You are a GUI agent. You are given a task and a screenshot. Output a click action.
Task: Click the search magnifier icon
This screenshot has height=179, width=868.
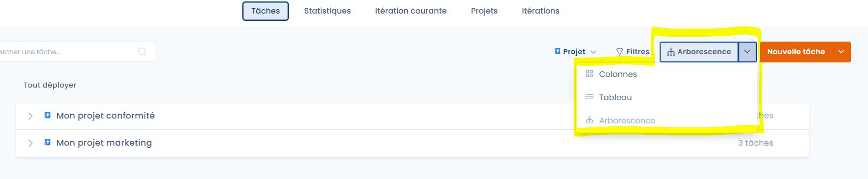click(142, 52)
